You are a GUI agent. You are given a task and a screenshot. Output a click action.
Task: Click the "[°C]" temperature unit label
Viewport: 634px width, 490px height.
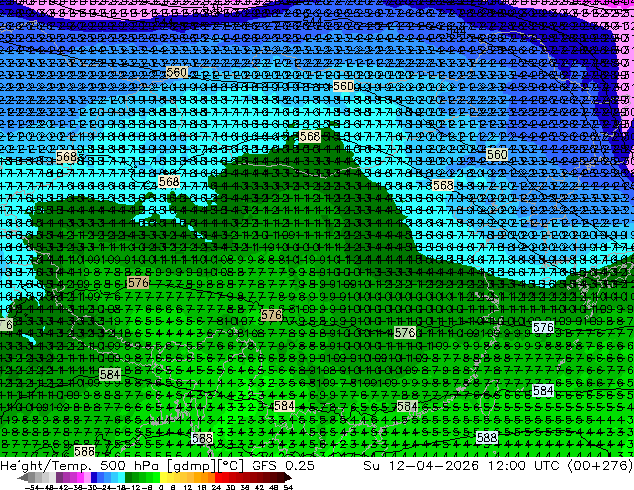(x=230, y=466)
